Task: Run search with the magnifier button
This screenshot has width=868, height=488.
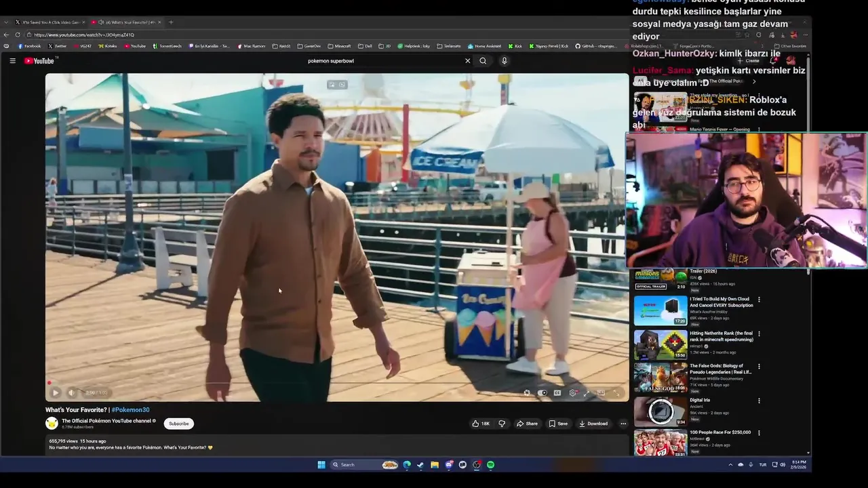Action: point(483,61)
